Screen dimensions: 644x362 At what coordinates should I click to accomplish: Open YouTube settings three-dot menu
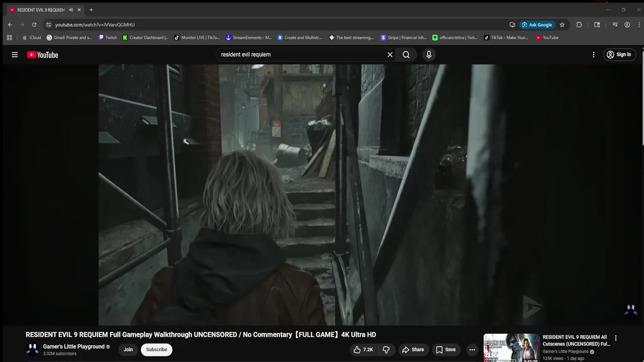[594, 55]
